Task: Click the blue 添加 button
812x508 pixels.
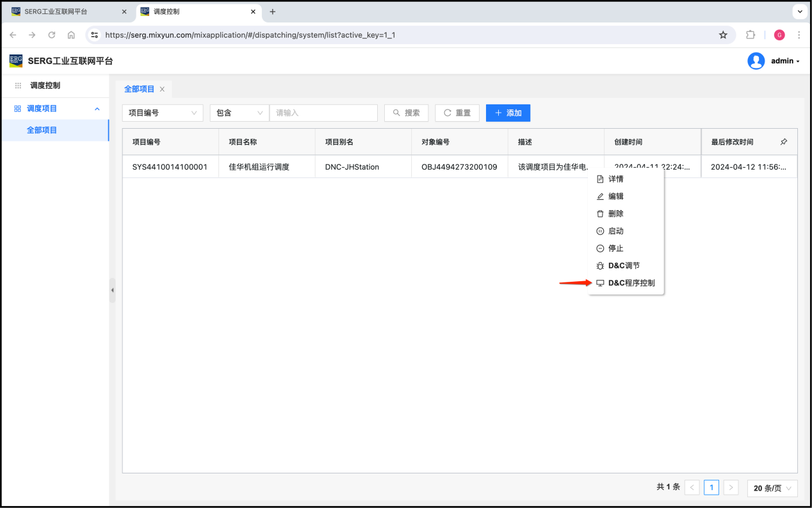Action: coord(508,113)
